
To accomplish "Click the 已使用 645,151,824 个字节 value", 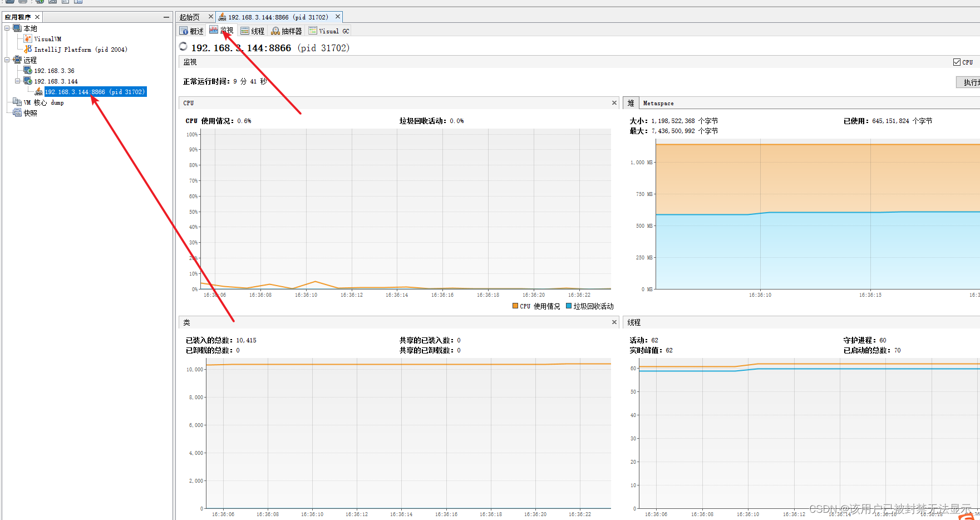I will tap(902, 121).
